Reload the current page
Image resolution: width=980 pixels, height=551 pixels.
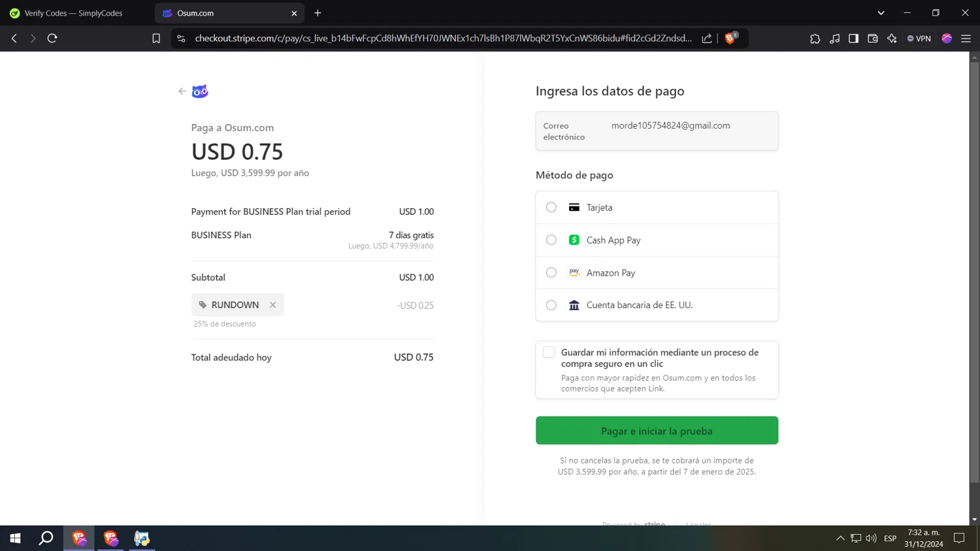coord(52,39)
